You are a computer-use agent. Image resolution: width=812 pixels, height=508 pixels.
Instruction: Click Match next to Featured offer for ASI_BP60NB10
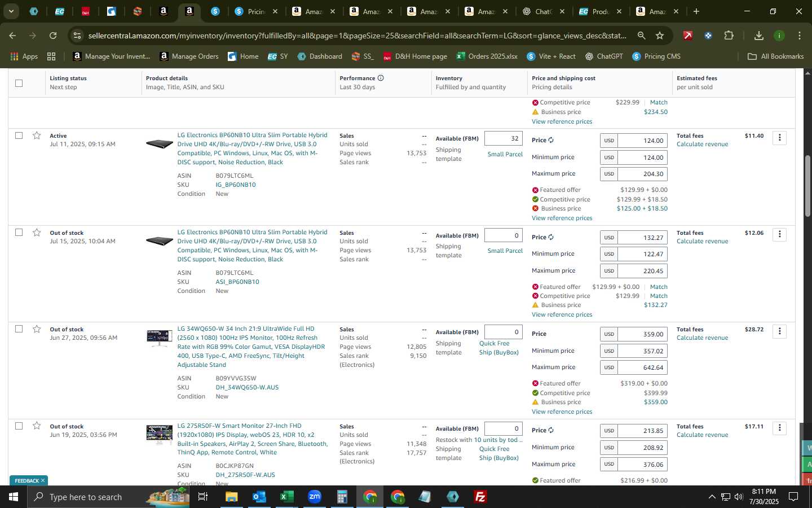click(659, 287)
